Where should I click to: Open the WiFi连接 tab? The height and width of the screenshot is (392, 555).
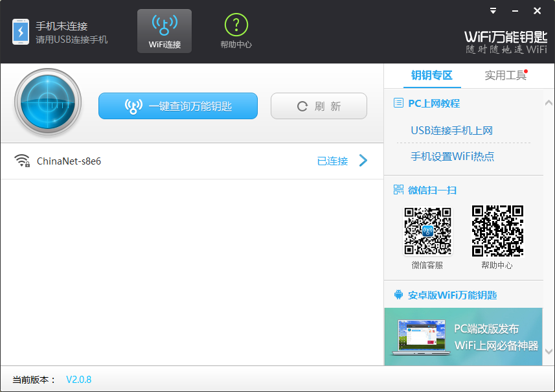(x=164, y=31)
